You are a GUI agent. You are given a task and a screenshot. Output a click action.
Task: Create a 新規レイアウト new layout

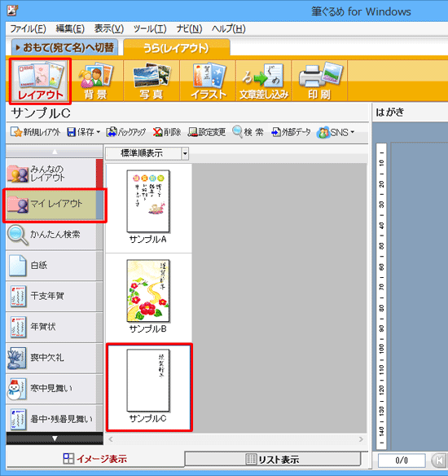click(x=36, y=132)
